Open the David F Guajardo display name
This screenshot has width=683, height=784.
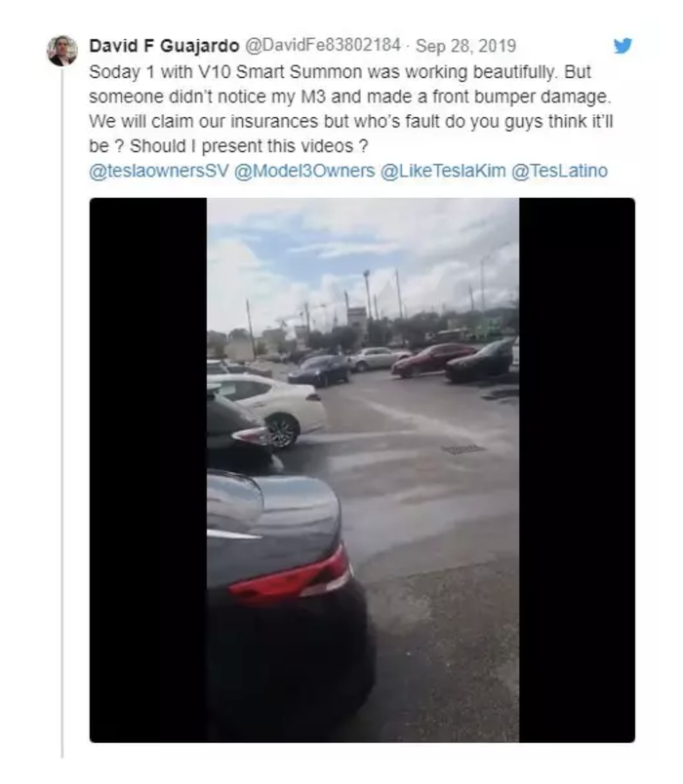[x=164, y=46]
